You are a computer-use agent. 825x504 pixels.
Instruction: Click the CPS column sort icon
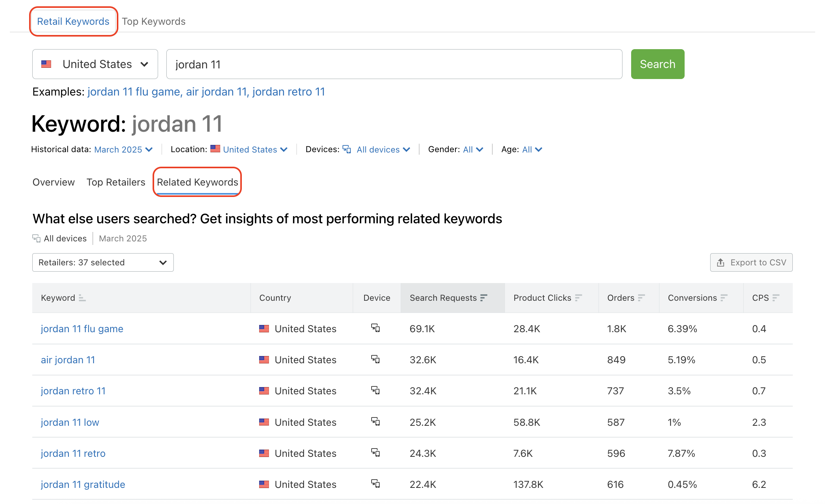775,298
